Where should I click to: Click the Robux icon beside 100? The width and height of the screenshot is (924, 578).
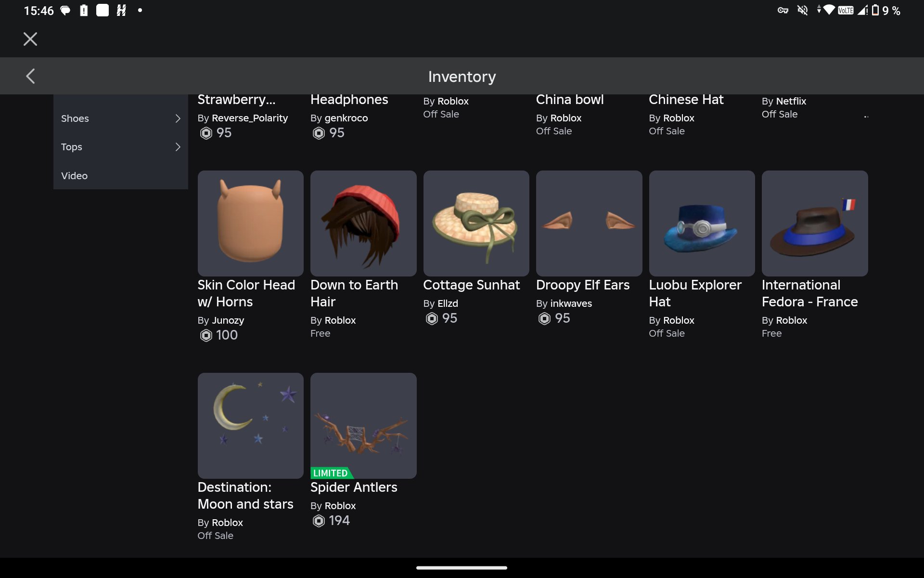[206, 335]
